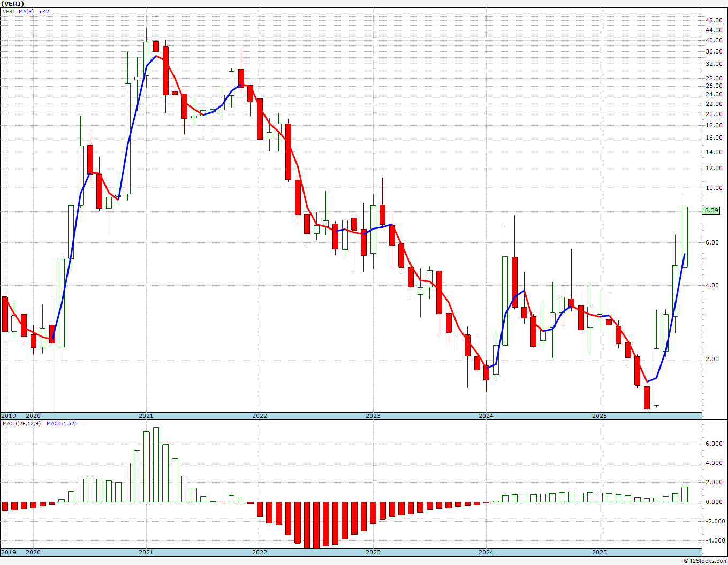The width and height of the screenshot is (728, 565).
Task: Click the -4.000 MACD axis label
Action: [712, 540]
